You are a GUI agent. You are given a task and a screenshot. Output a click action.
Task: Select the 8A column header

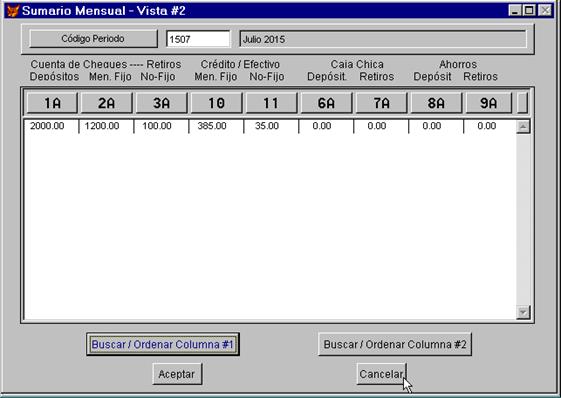pyautogui.click(x=436, y=103)
